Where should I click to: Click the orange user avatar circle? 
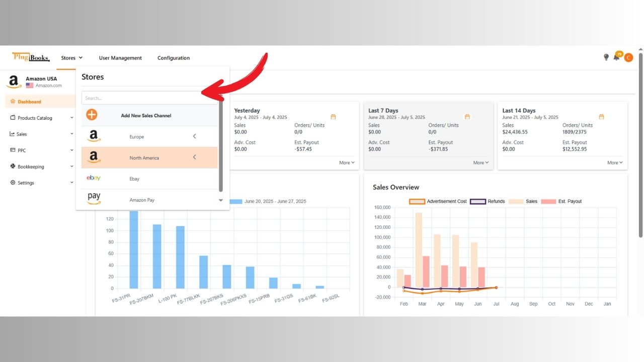tap(628, 57)
